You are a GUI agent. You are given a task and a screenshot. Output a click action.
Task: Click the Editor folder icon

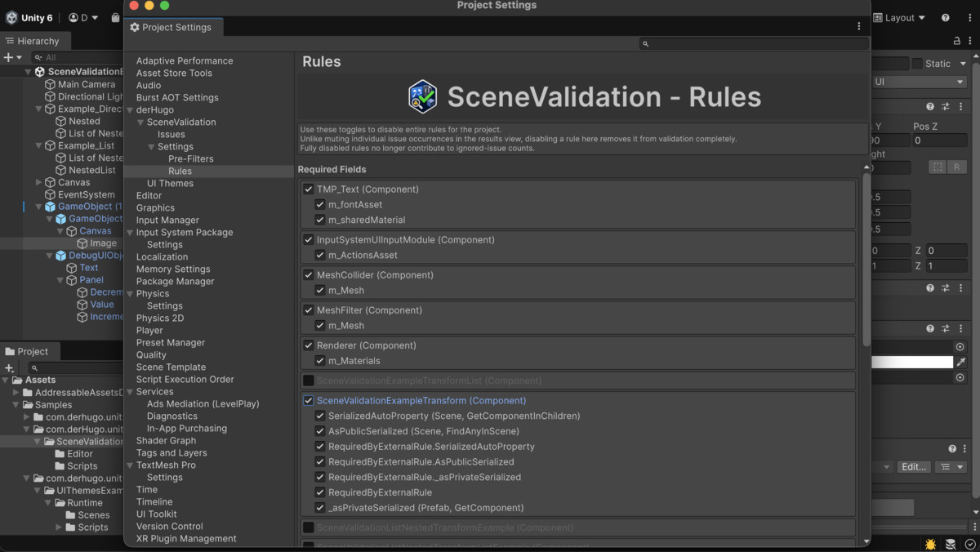[x=60, y=453]
